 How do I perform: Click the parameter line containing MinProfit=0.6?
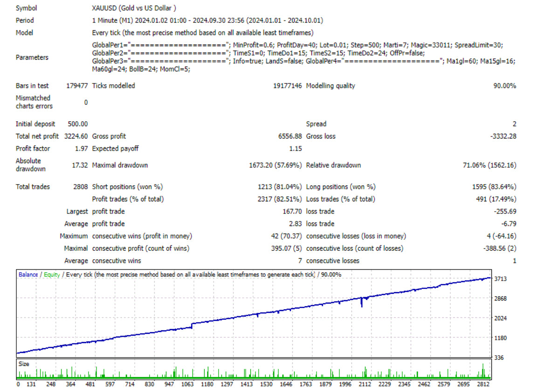click(297, 45)
